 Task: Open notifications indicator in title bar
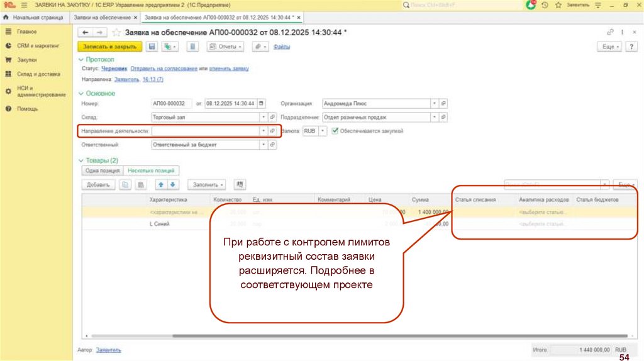click(531, 5)
